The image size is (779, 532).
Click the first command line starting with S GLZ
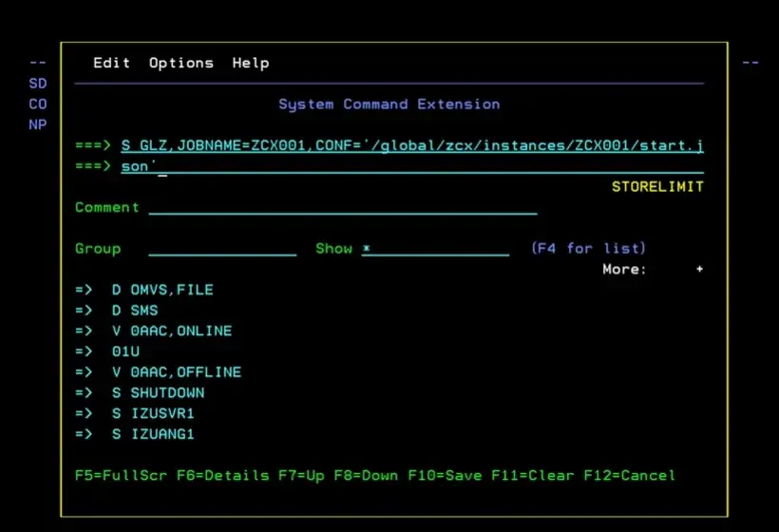pos(412,145)
